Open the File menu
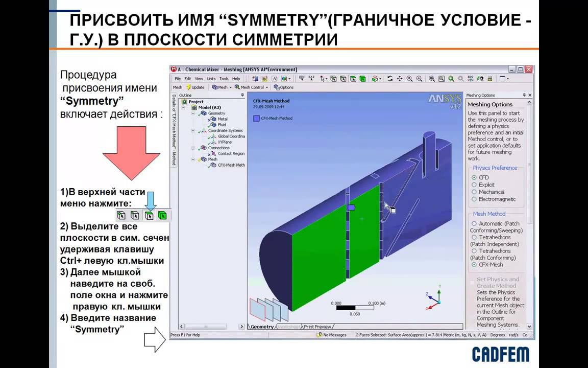Screen dimensions: 588x368 tap(178, 79)
